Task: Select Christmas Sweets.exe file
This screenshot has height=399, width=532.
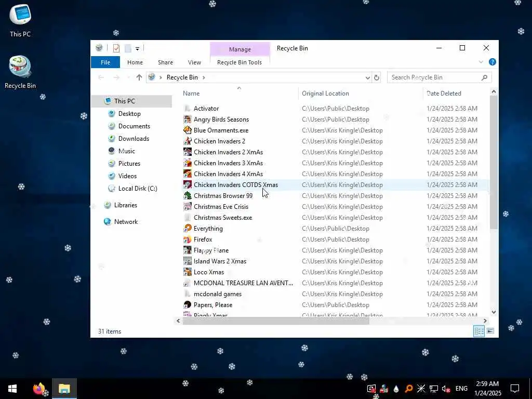Action: [223, 218]
